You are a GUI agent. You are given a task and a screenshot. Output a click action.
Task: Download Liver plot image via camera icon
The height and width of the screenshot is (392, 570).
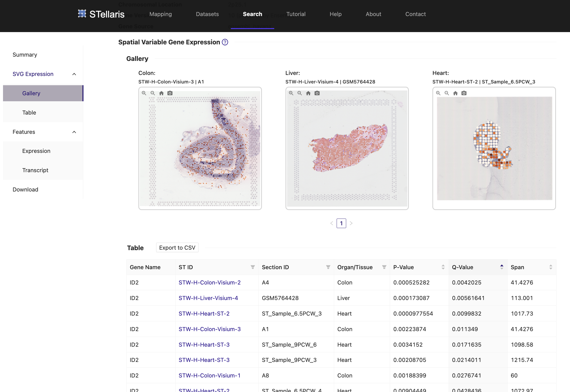click(317, 93)
